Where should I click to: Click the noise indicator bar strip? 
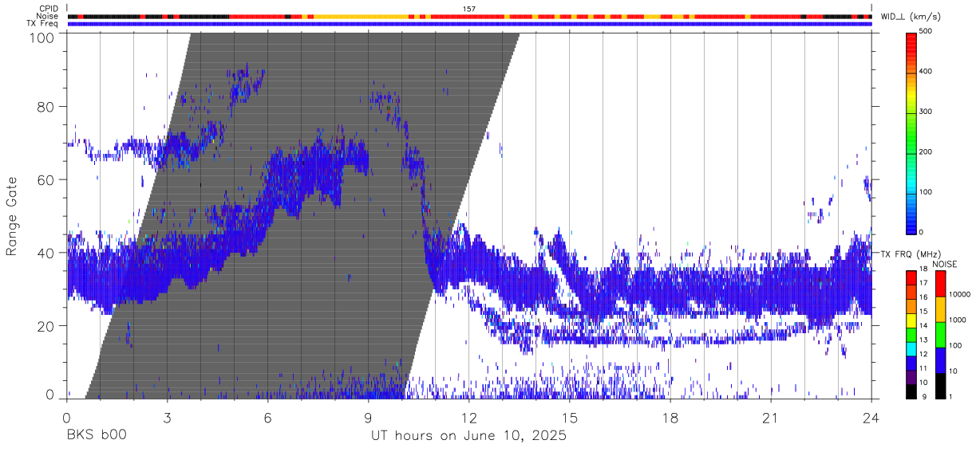click(x=469, y=16)
